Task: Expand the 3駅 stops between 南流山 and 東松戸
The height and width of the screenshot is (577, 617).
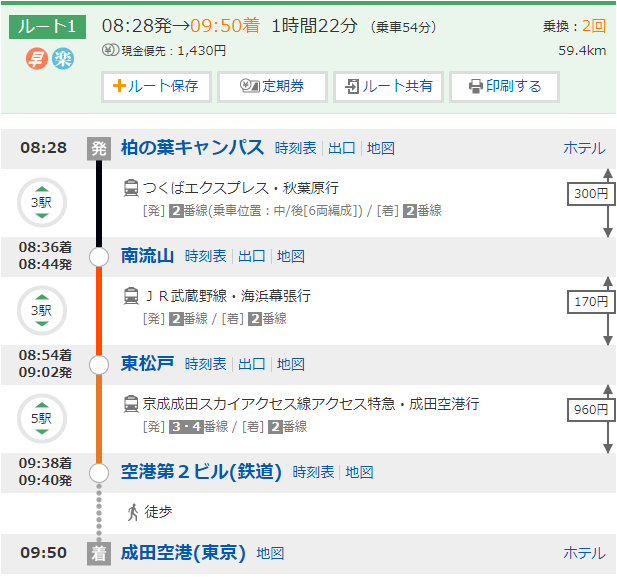Action: (42, 311)
